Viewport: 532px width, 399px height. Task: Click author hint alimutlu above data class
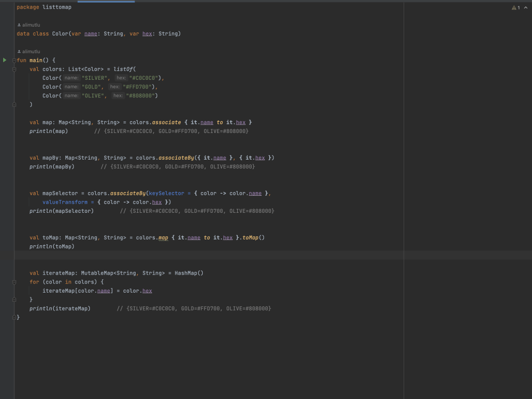[x=29, y=25]
